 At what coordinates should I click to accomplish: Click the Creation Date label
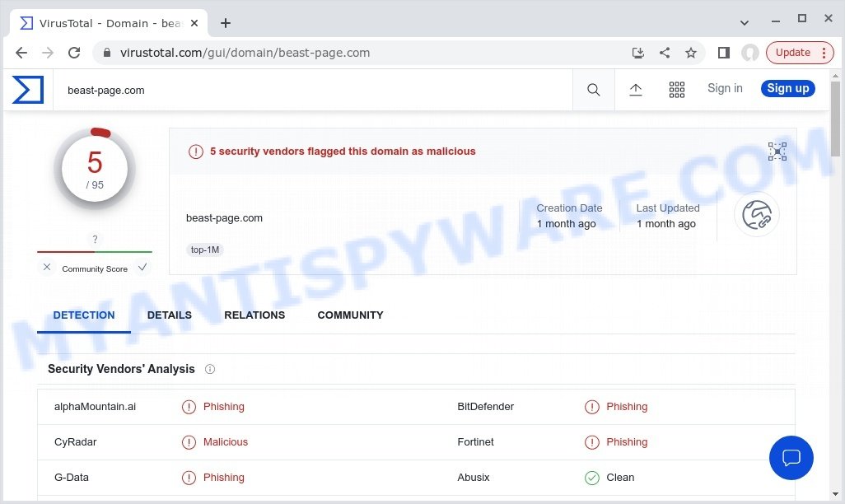tap(569, 208)
